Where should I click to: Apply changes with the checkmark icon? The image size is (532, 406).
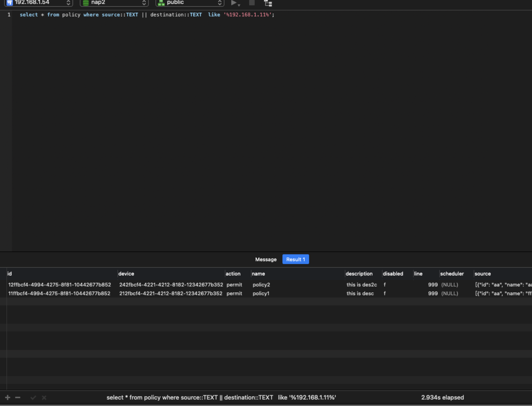coord(33,398)
